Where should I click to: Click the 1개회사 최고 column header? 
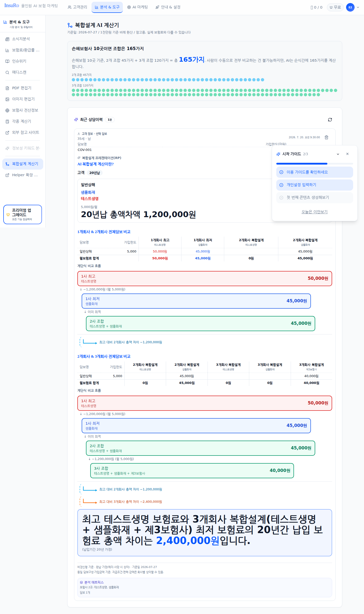tap(160, 242)
